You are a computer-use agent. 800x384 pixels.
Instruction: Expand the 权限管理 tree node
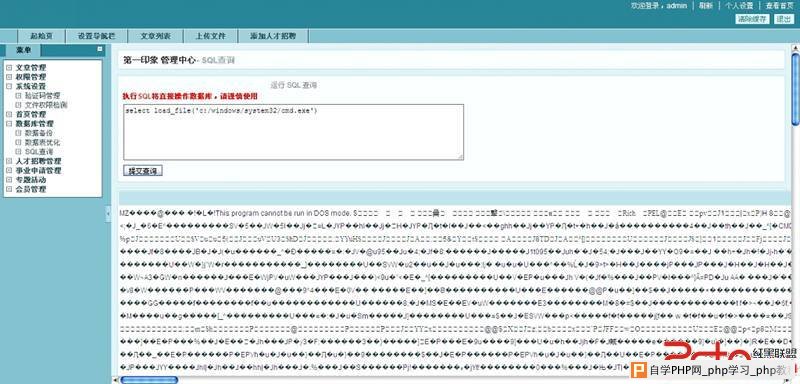(9, 76)
